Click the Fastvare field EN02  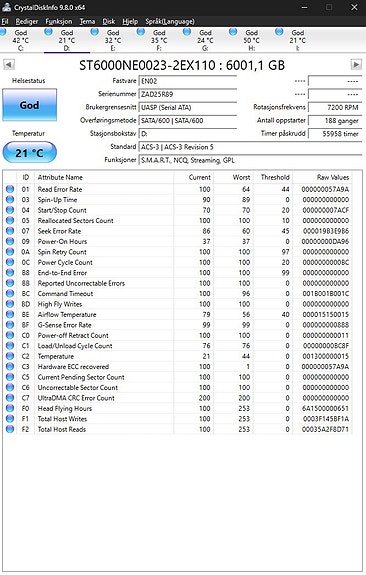click(187, 81)
